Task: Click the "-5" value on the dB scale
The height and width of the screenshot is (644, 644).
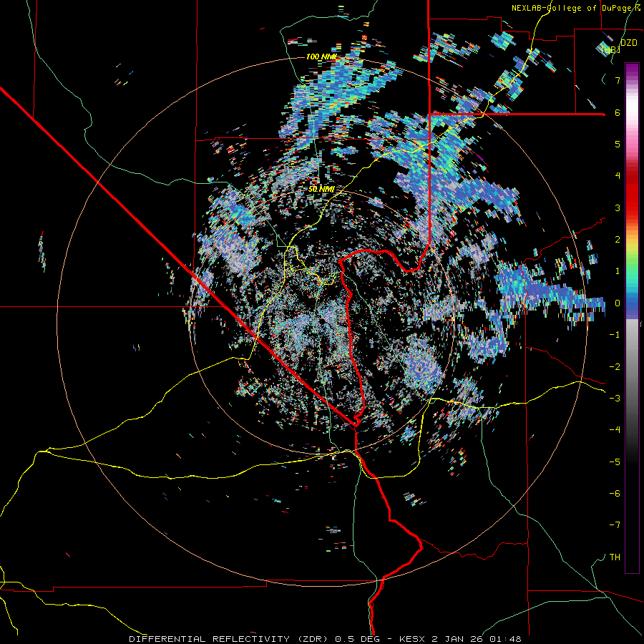Action: [x=615, y=462]
